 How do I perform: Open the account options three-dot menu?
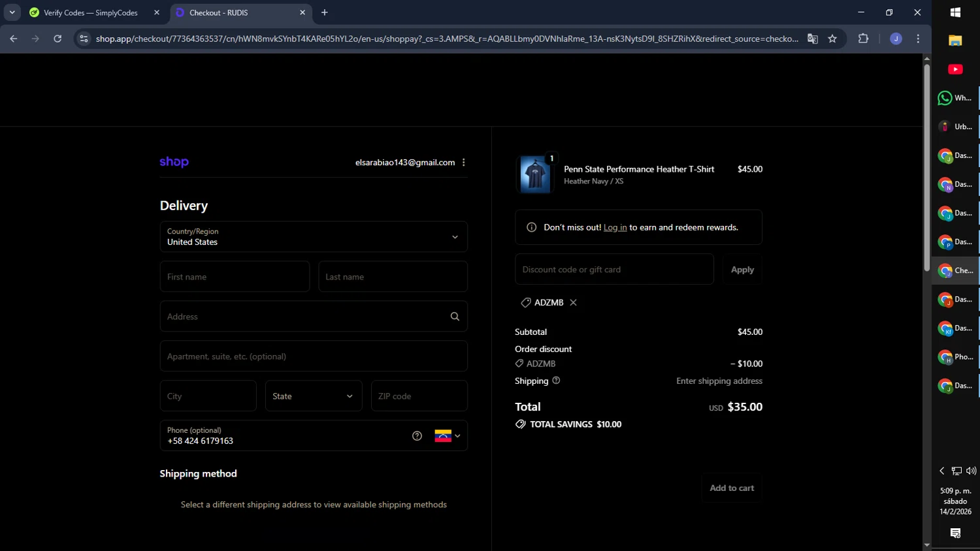tap(464, 163)
